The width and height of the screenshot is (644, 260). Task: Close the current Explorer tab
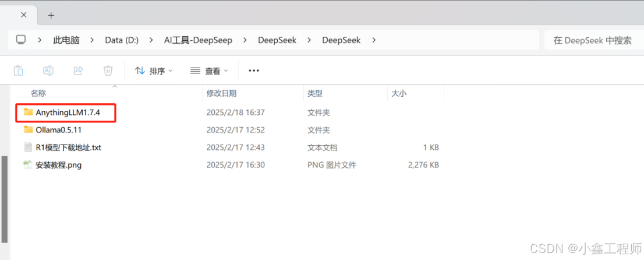click(x=23, y=15)
